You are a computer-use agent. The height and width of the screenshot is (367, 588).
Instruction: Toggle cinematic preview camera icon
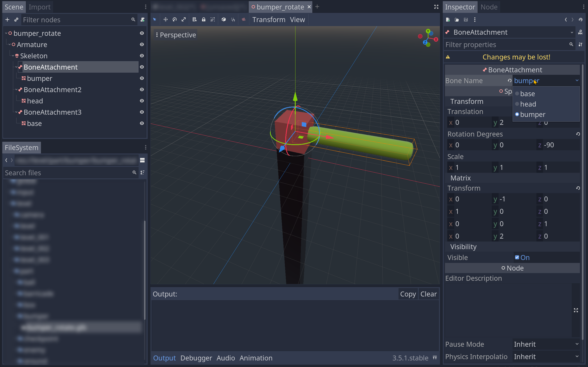pyautogui.click(x=243, y=19)
